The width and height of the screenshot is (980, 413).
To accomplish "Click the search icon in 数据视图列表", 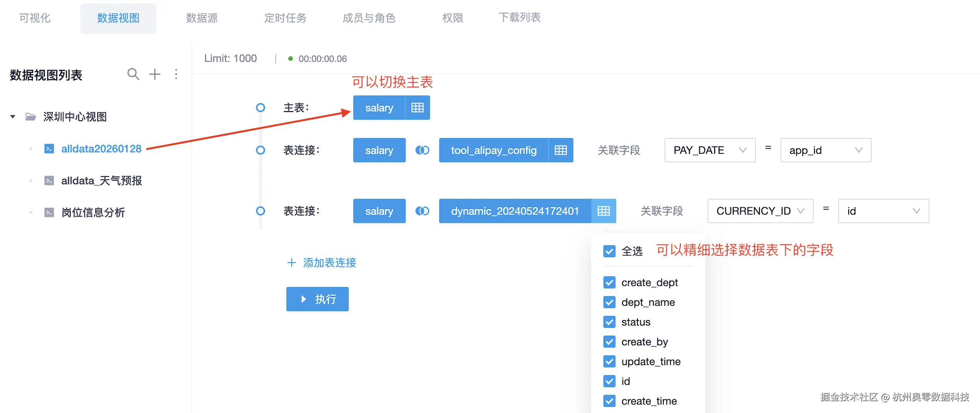I will point(133,74).
